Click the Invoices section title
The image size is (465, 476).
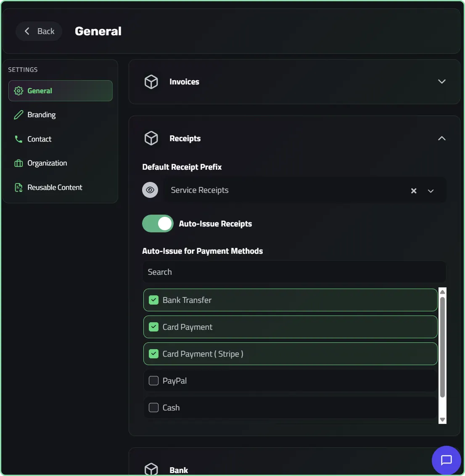click(184, 82)
